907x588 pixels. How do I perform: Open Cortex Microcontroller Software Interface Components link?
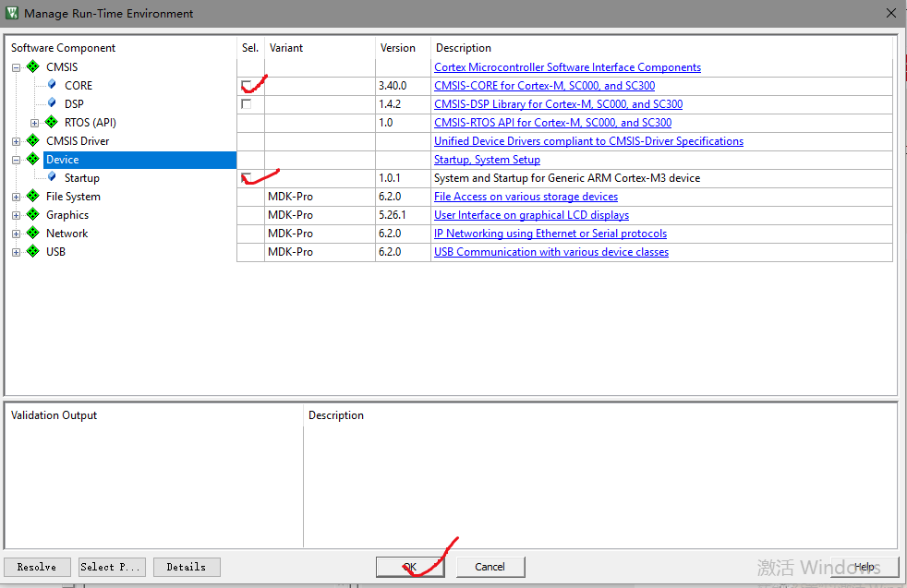pos(567,67)
